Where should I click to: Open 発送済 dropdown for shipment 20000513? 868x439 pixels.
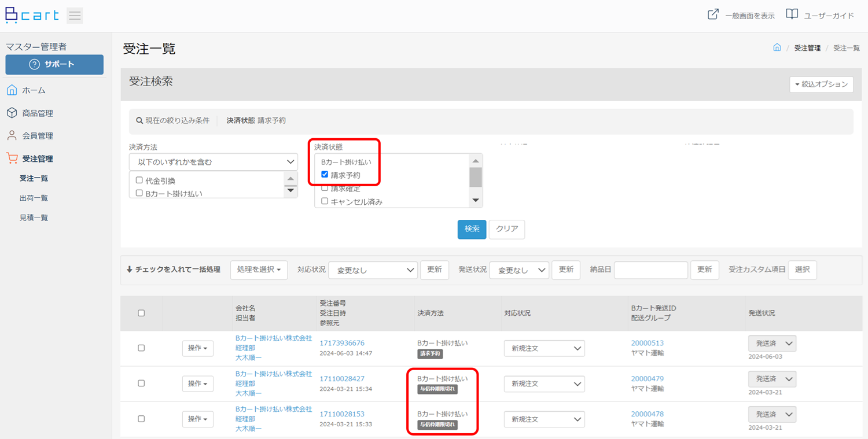[772, 344]
